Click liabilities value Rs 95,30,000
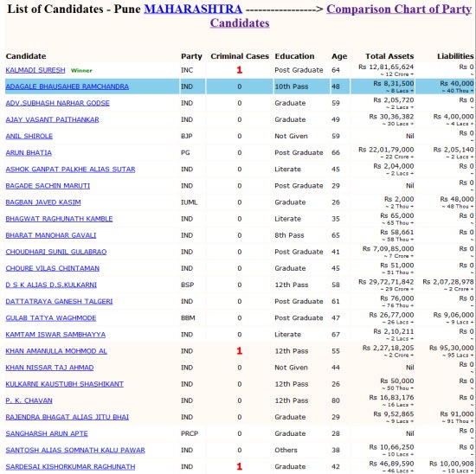 (x=452, y=348)
